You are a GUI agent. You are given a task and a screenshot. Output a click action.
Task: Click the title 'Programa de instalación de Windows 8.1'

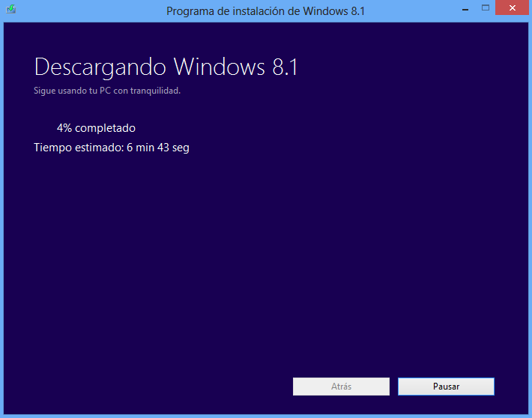coord(265,11)
